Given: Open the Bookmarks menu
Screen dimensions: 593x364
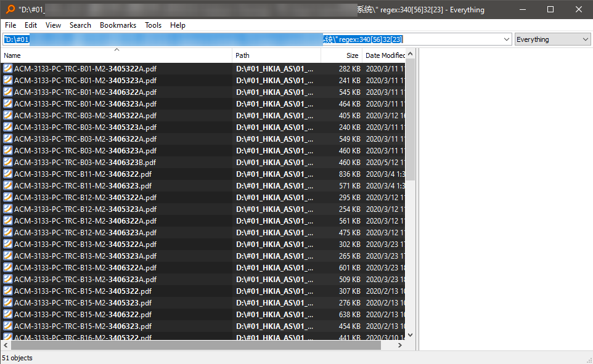Looking at the screenshot, I should 118,25.
